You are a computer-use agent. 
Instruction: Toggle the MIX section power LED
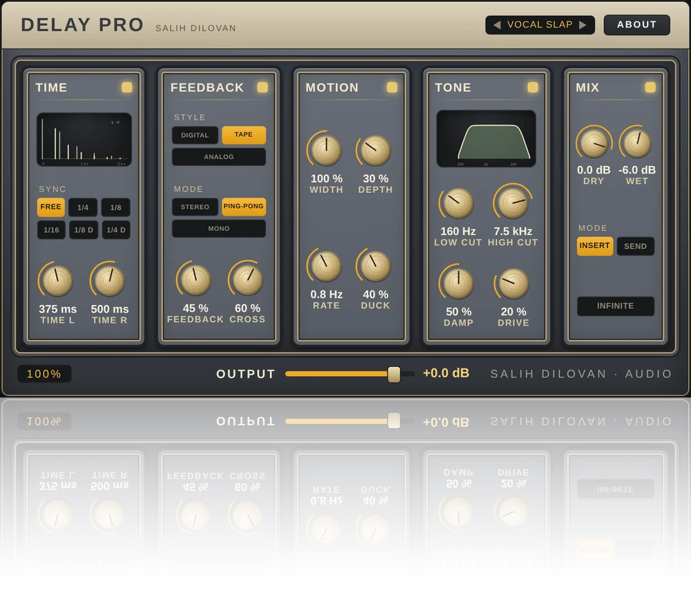[x=650, y=87]
